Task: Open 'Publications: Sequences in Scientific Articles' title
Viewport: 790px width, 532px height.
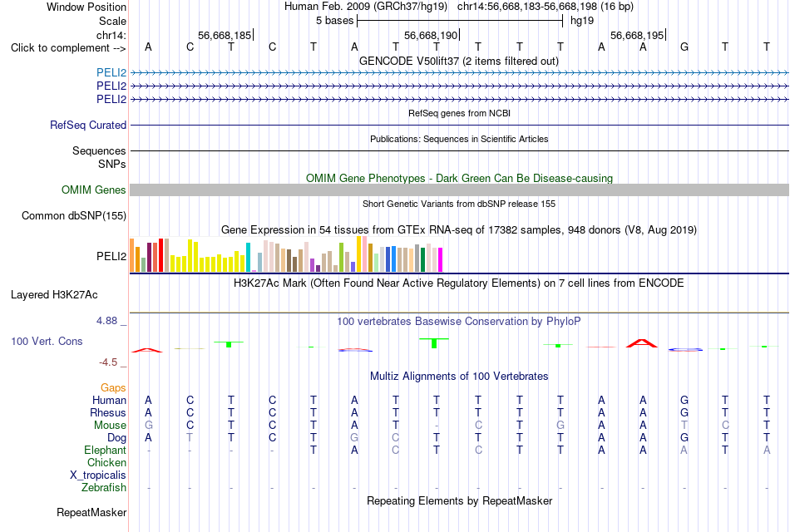Action: tap(459, 139)
